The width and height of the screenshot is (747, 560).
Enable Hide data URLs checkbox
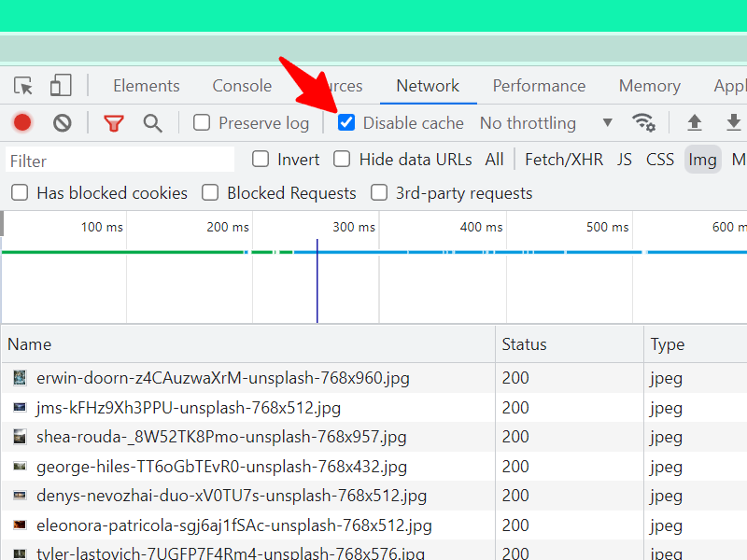(x=342, y=159)
